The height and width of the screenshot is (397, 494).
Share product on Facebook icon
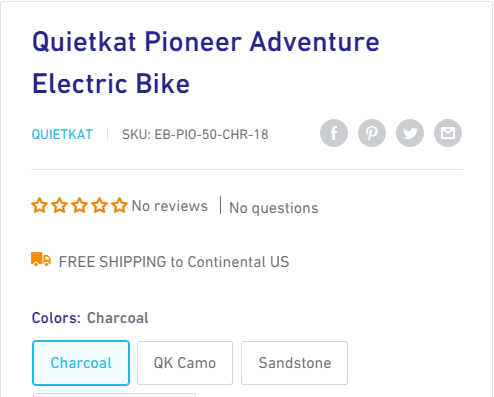[334, 133]
